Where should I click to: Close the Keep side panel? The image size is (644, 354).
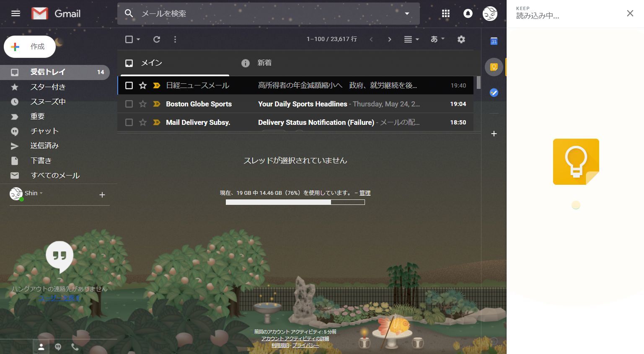pyautogui.click(x=630, y=13)
